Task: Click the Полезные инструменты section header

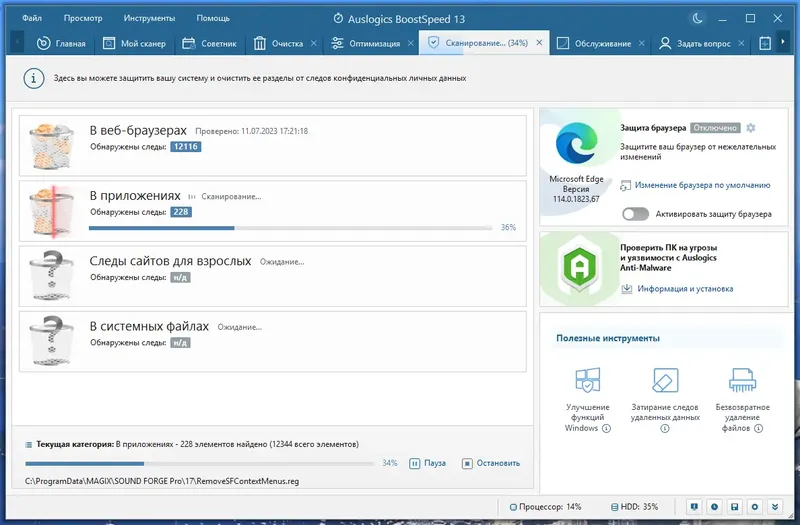Action: pos(608,338)
